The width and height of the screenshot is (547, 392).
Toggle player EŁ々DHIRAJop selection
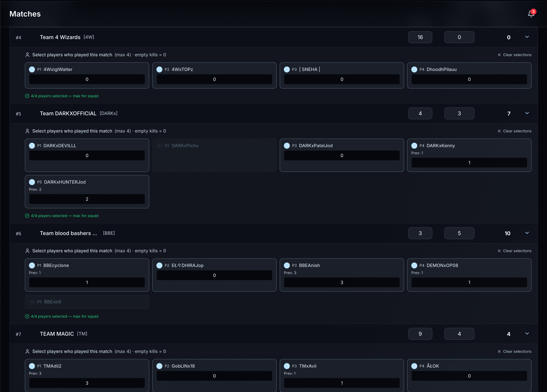(x=159, y=265)
